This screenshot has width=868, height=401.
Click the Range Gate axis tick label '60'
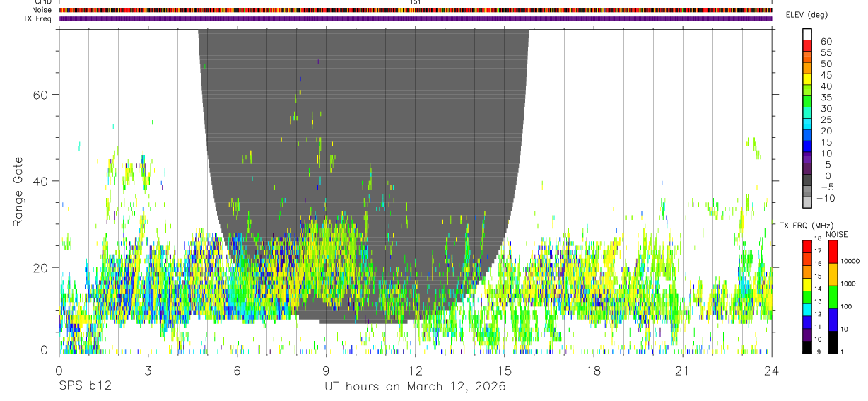click(42, 95)
